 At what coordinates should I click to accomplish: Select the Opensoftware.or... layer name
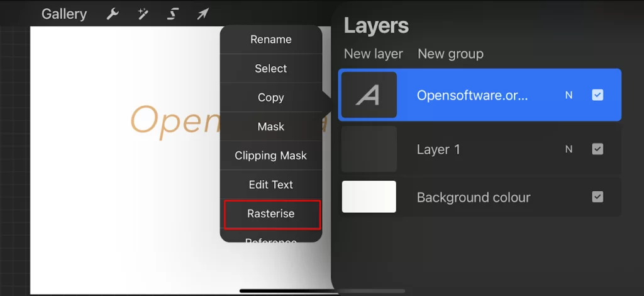click(472, 95)
